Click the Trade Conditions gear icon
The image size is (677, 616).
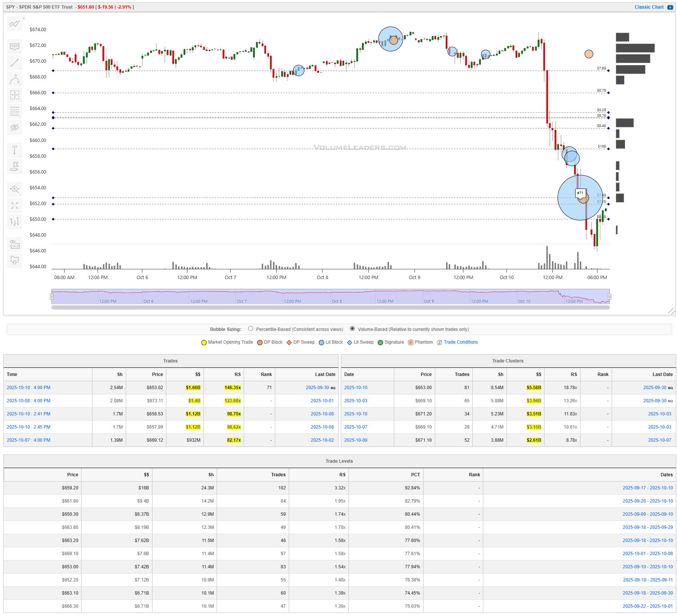439,343
